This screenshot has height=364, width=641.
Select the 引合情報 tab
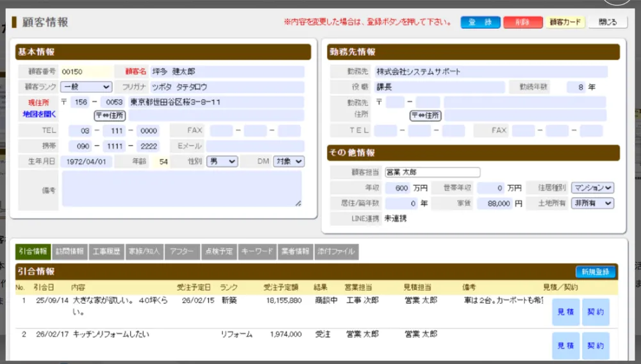coord(33,252)
